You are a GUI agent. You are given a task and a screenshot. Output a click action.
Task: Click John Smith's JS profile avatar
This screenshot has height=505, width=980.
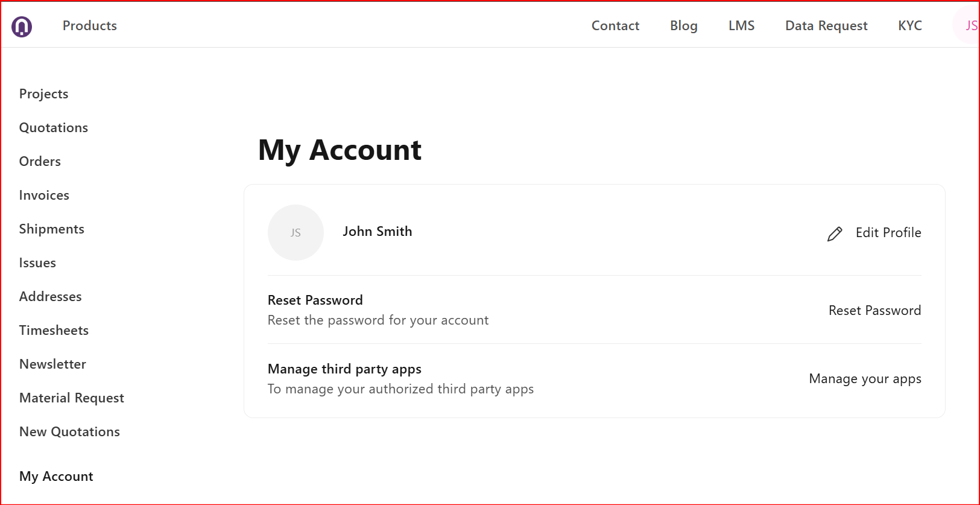296,233
